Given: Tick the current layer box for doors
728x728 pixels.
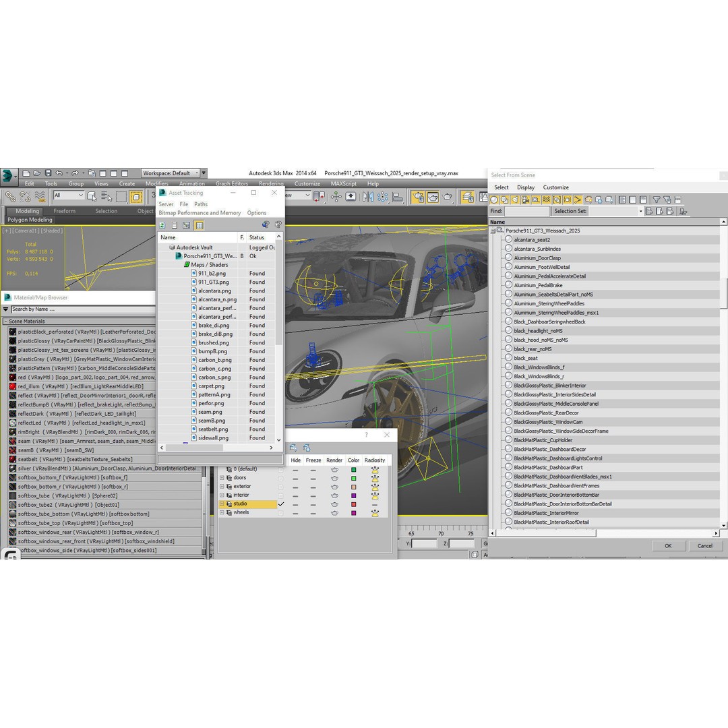Looking at the screenshot, I should 280,478.
